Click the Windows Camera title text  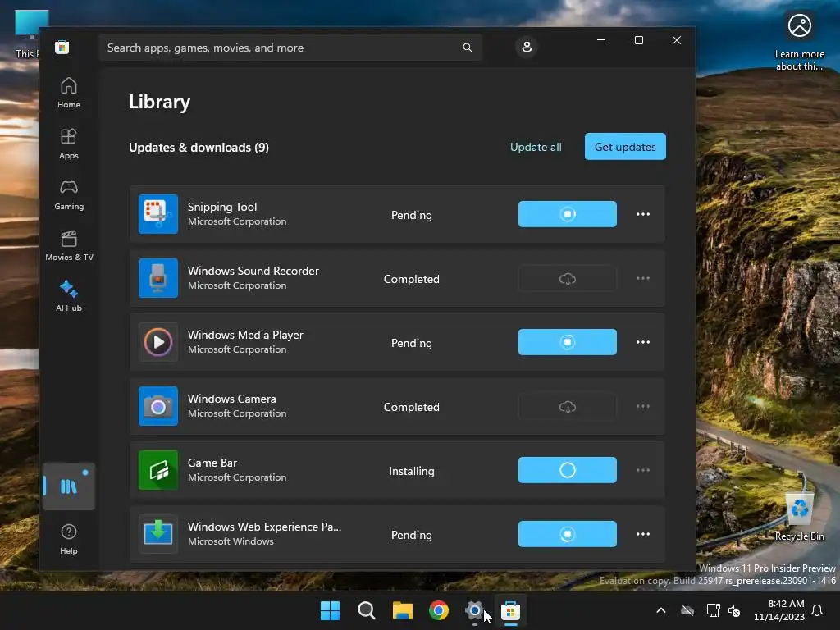[232, 399]
